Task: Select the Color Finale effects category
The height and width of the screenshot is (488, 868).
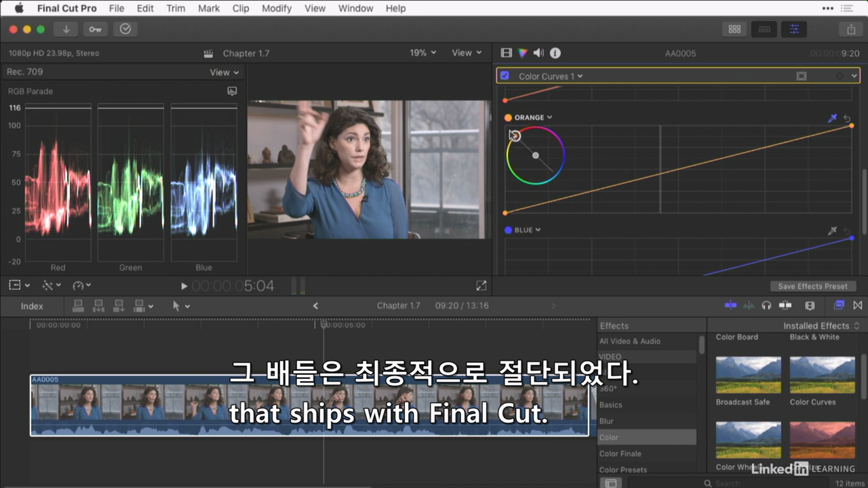Action: click(620, 453)
